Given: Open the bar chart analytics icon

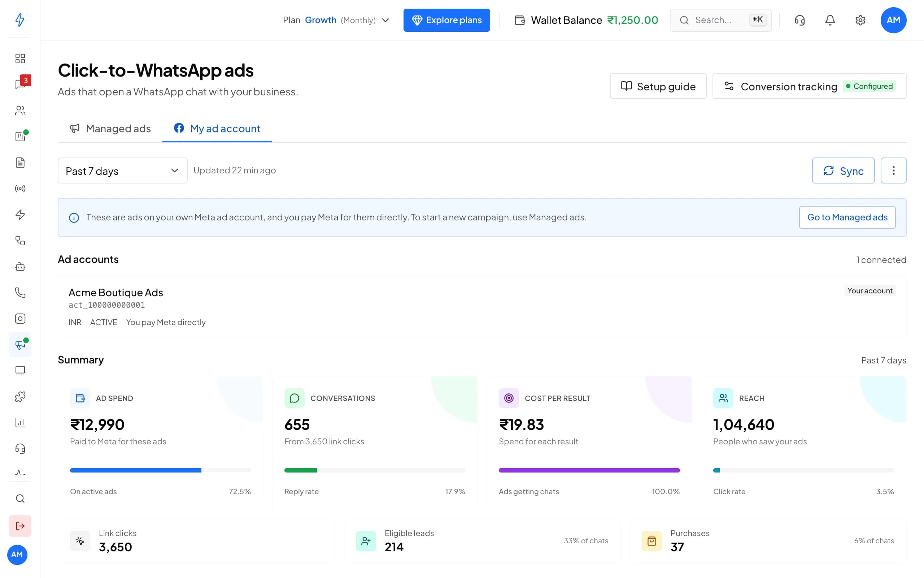Looking at the screenshot, I should tap(20, 422).
